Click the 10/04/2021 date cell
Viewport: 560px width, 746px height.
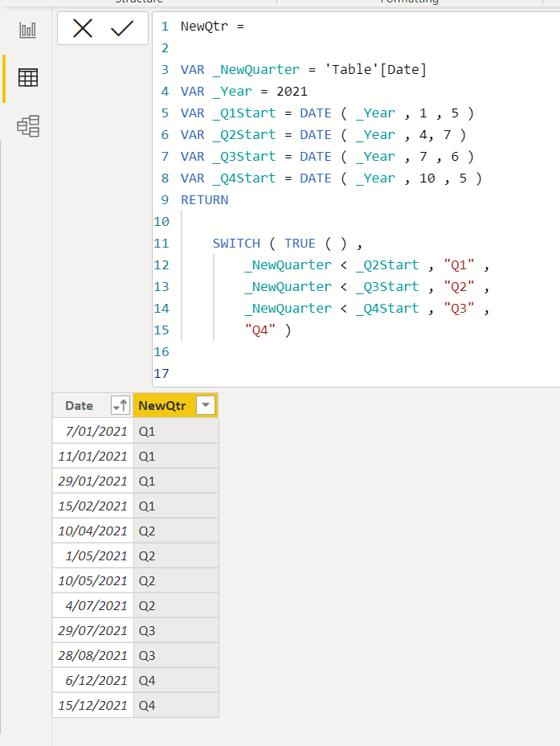[93, 531]
